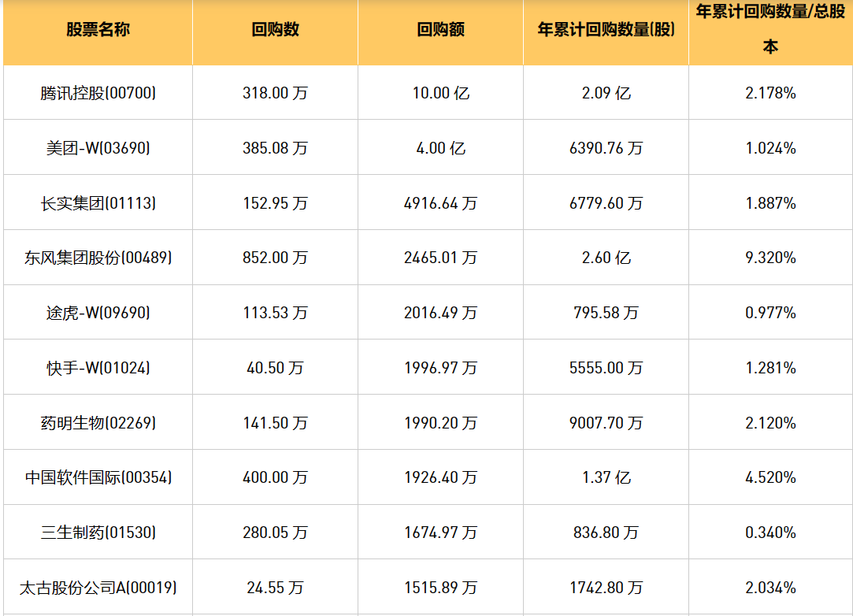Select the 852.00 万 buyback count cell
Screen dimensions: 853x616
[x=275, y=258]
